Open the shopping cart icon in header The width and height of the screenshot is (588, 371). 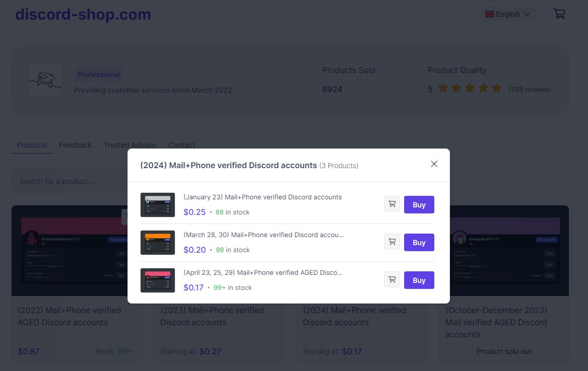pos(559,14)
